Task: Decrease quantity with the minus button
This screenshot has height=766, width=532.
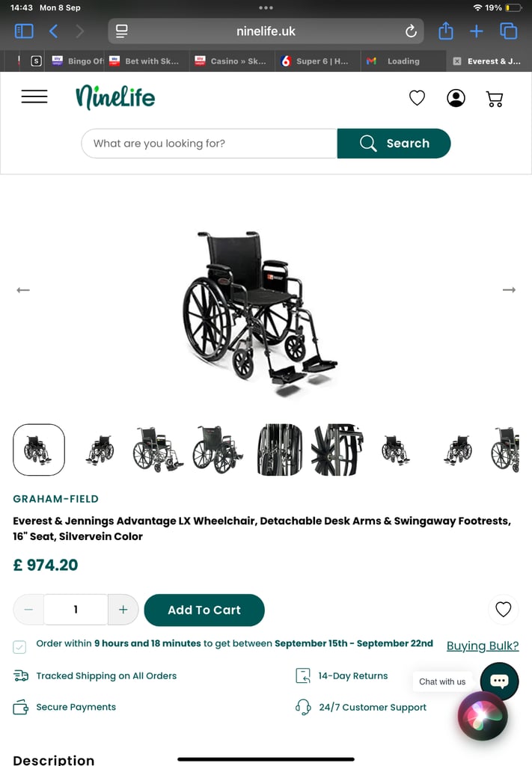Action: (28, 609)
